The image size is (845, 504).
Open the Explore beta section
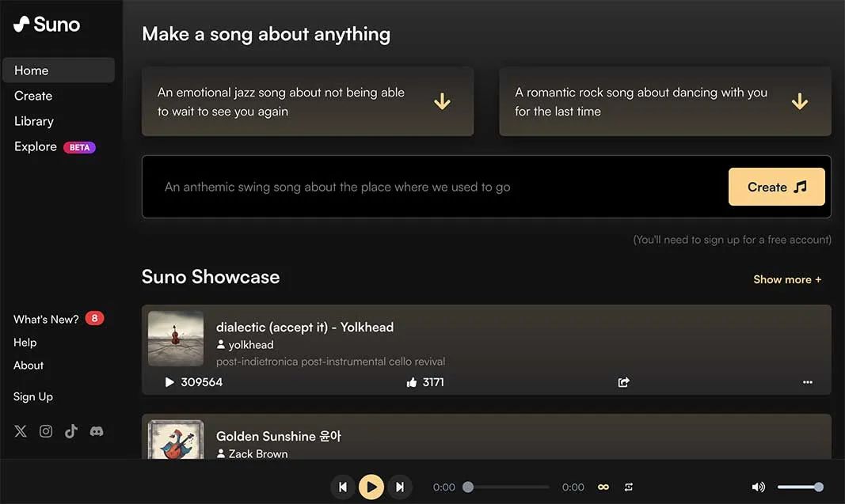coord(36,146)
